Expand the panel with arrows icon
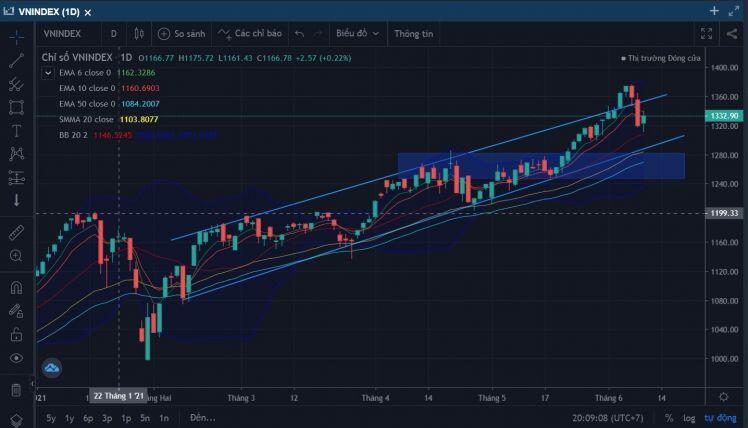This screenshot has height=428, width=748. (x=734, y=11)
